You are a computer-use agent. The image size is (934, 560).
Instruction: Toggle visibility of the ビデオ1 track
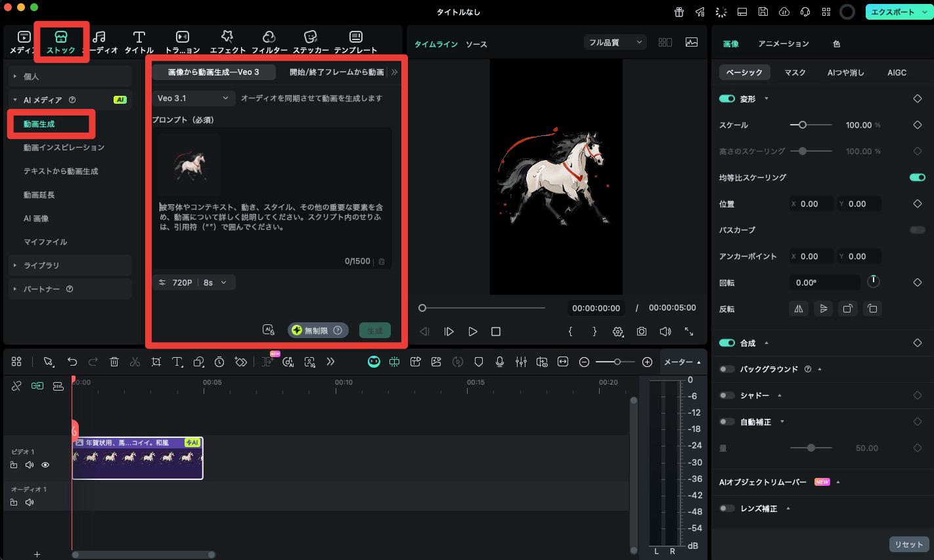(45, 465)
